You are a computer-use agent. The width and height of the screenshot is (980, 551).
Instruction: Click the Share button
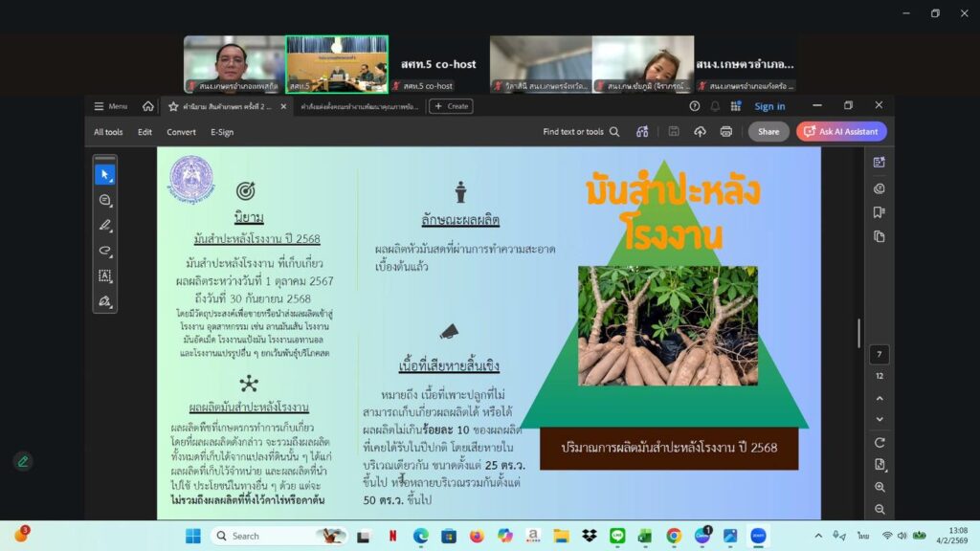(768, 132)
